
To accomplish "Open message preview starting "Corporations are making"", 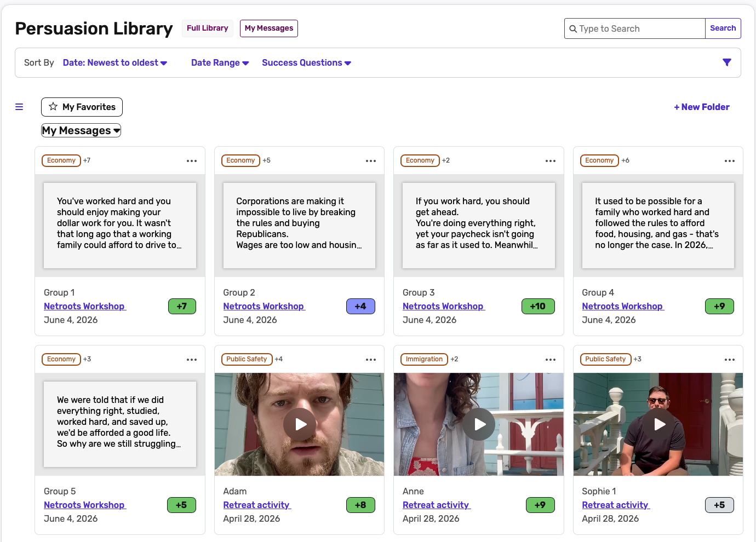I will (x=299, y=226).
